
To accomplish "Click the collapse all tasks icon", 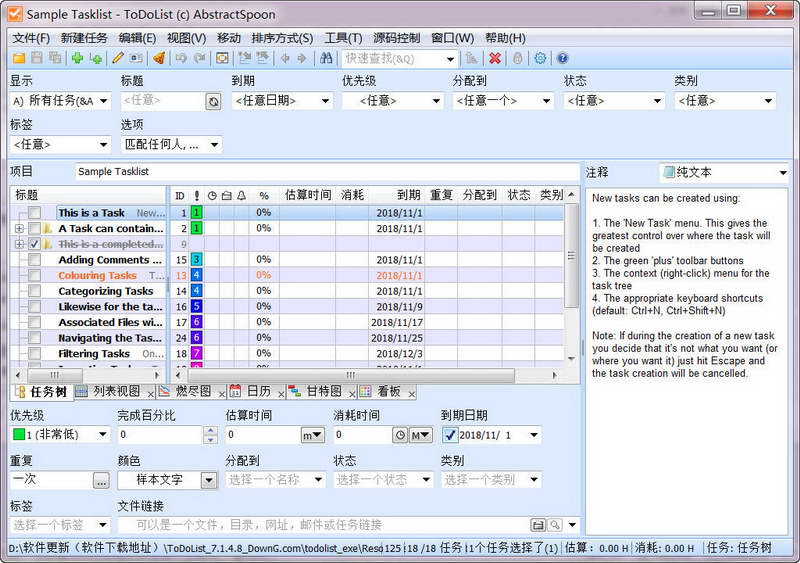I will pyautogui.click(x=263, y=58).
